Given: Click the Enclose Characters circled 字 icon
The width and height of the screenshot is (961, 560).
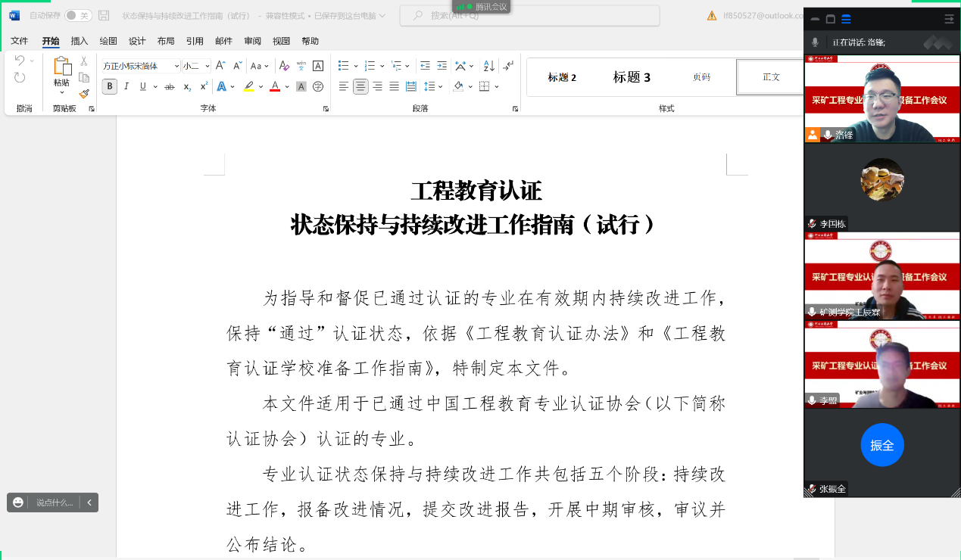Looking at the screenshot, I should tap(318, 86).
